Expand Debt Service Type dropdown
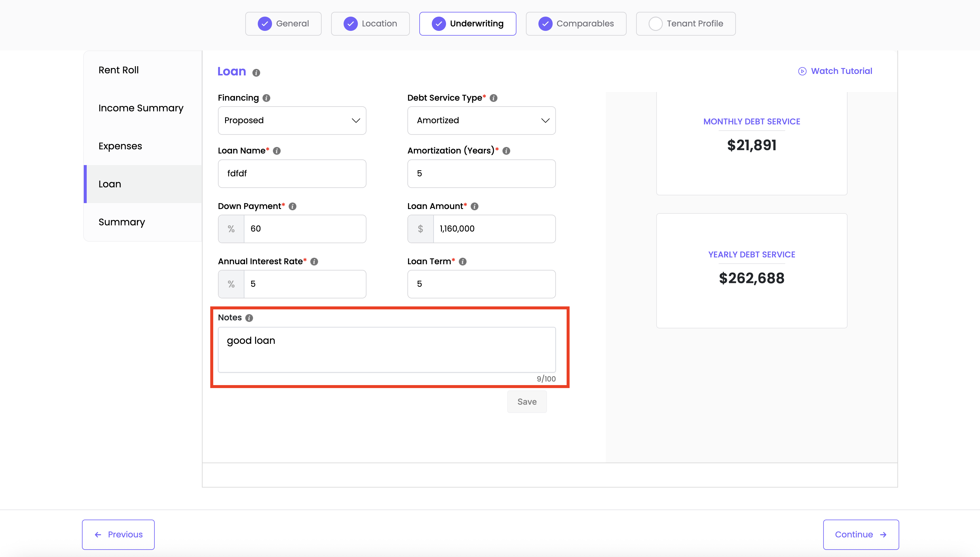The image size is (980, 557). click(x=481, y=121)
